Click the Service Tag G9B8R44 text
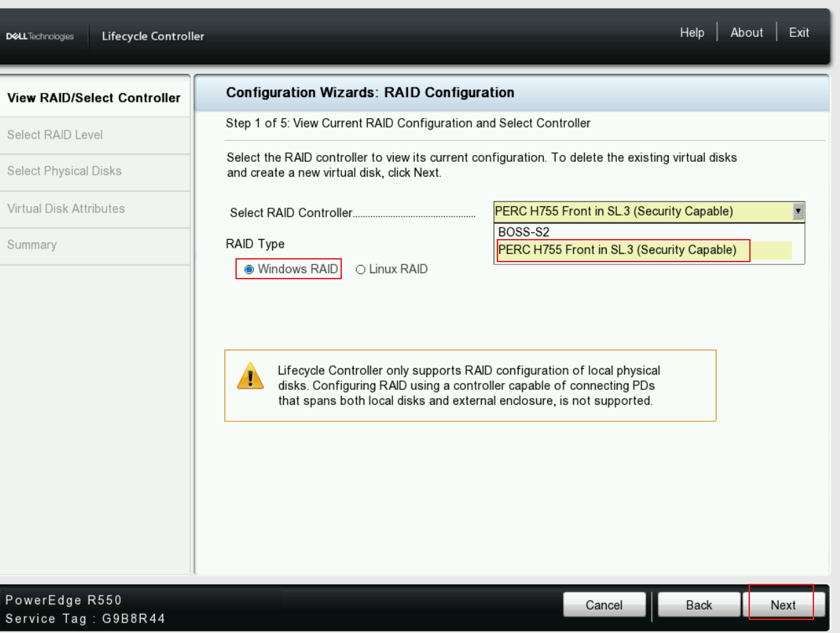This screenshot has width=840, height=633. pos(85,619)
